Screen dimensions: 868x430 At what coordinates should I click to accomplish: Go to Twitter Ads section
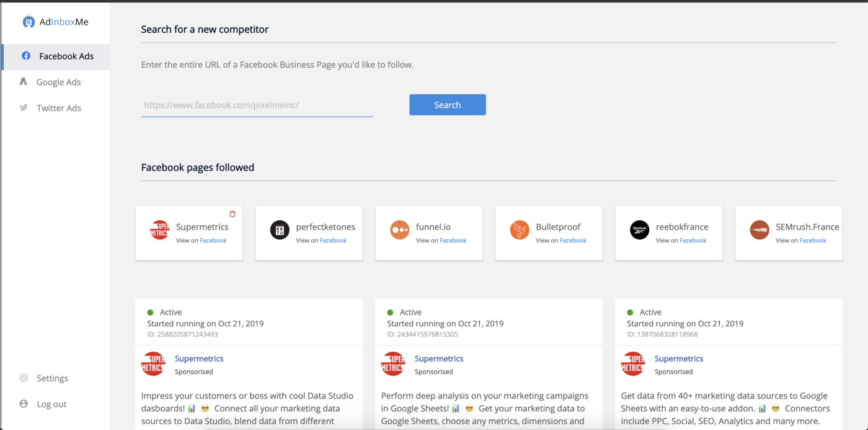point(56,108)
